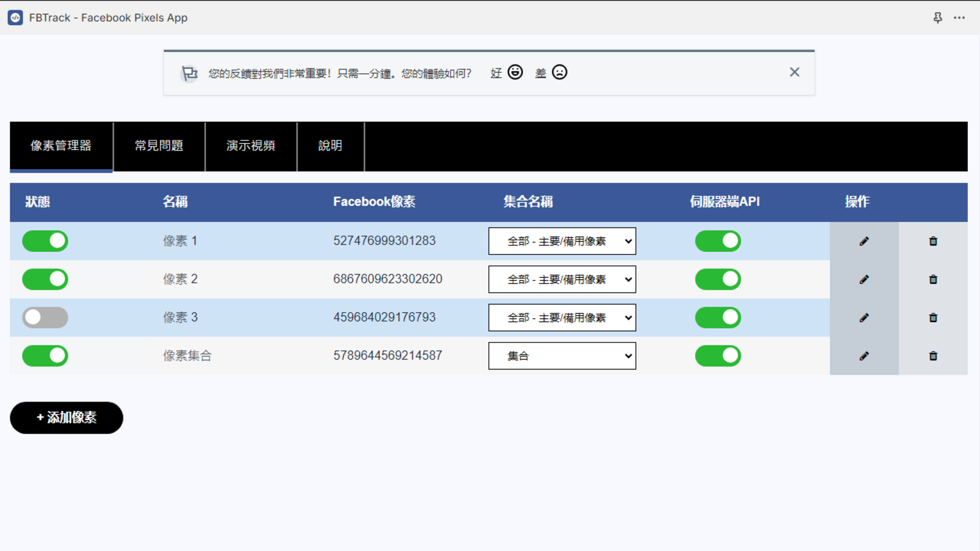Image resolution: width=980 pixels, height=551 pixels.
Task: Toggle status switch for 像素集合
Action: click(45, 356)
